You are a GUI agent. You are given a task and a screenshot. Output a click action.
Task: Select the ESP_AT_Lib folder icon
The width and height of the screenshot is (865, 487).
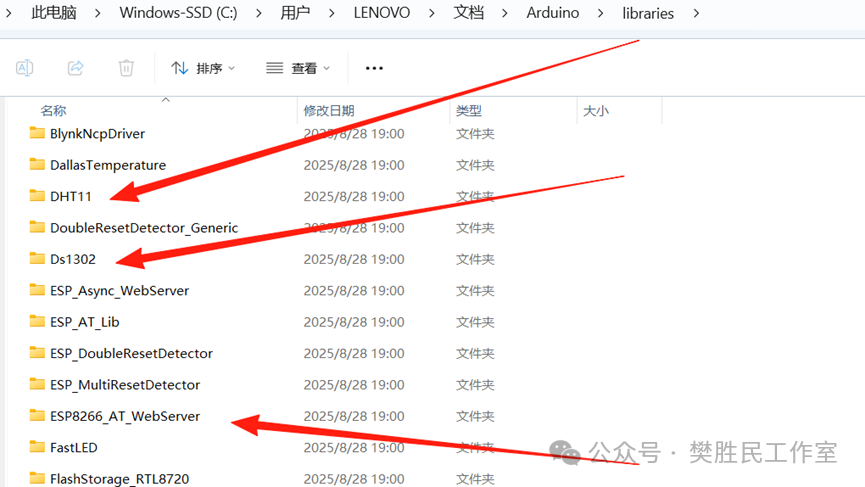[37, 322]
